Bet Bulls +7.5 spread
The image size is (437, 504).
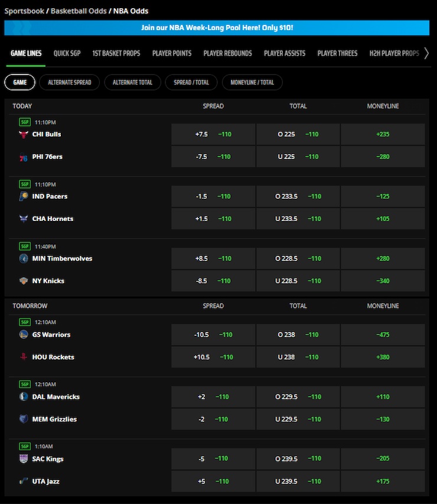click(x=213, y=134)
